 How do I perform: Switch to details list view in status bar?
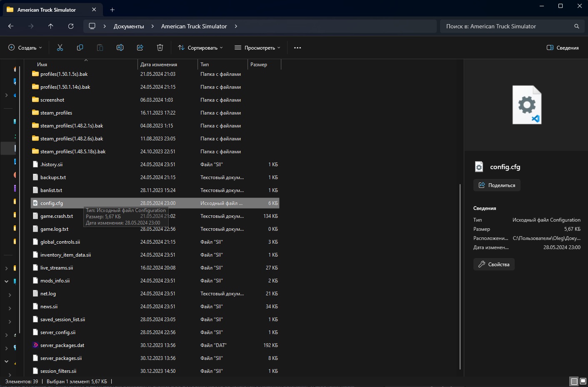tap(574, 381)
